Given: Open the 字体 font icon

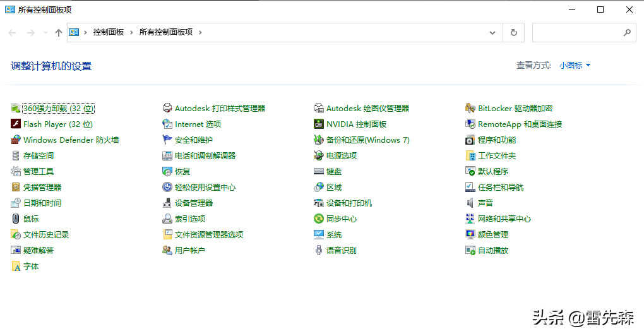Looking at the screenshot, I should pyautogui.click(x=16, y=266).
